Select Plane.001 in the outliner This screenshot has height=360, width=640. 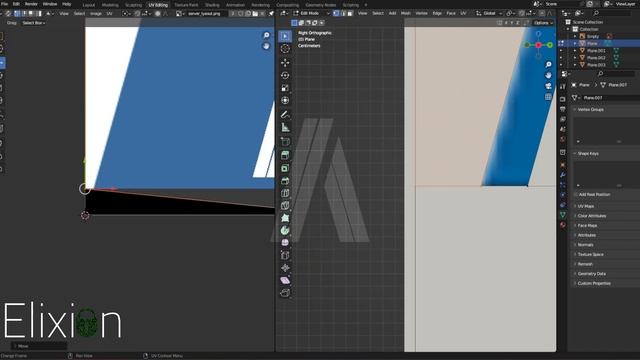click(596, 51)
